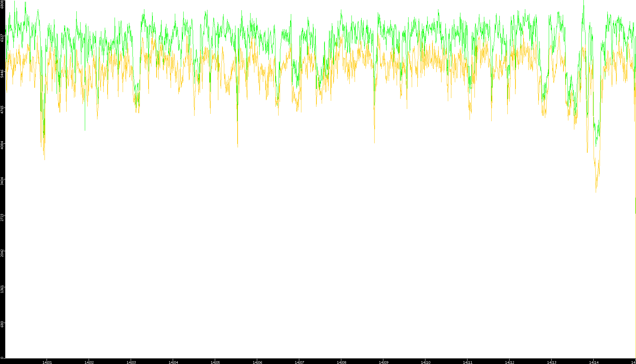Click the 14:08 label on x-axis
This screenshot has height=364, width=636.
tap(341, 362)
